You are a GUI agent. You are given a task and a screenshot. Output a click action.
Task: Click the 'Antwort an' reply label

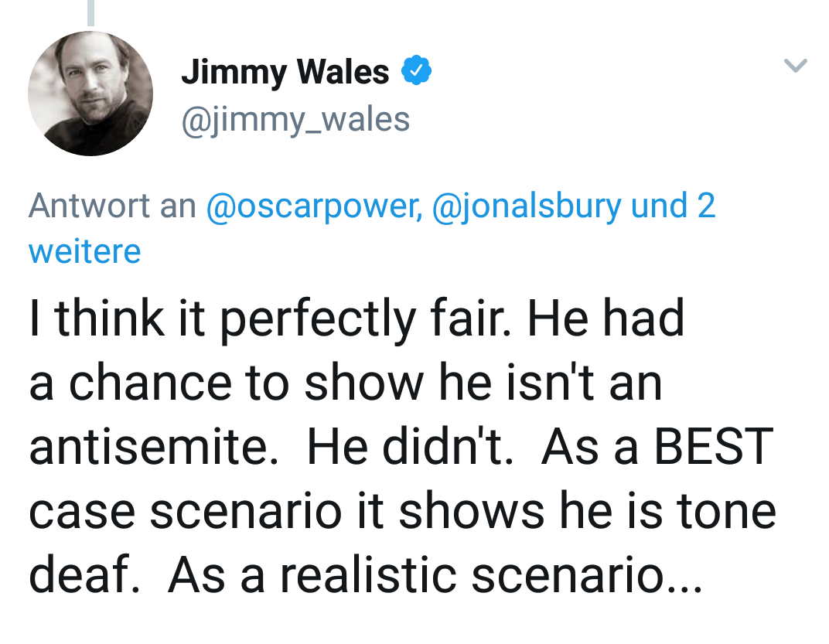point(112,206)
